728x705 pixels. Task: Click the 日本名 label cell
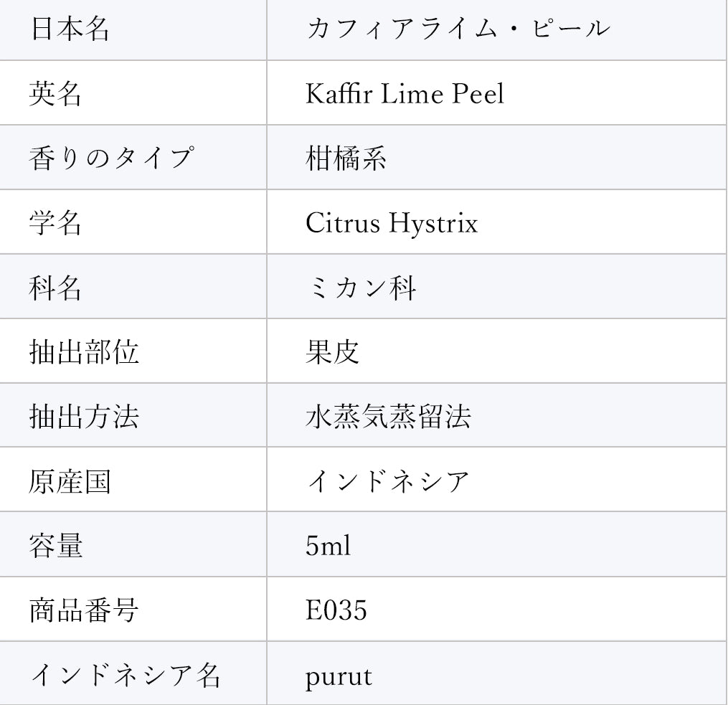click(70, 29)
